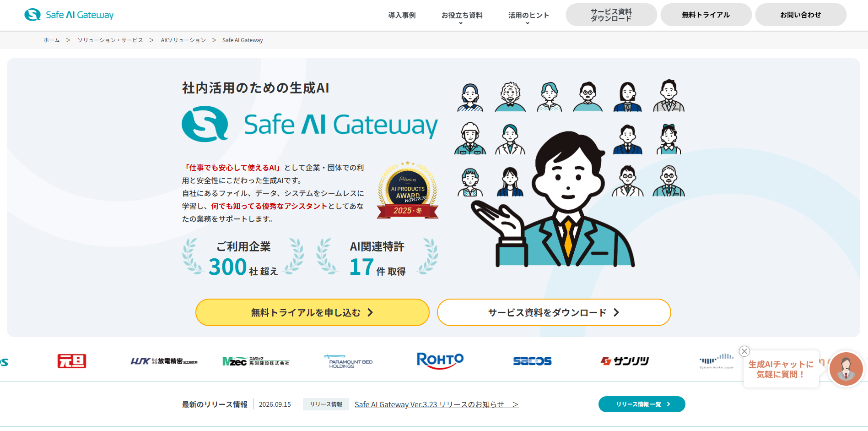Screen dimensions: 868x431
Task: Click the 無料トライアル header button
Action: pos(706,15)
